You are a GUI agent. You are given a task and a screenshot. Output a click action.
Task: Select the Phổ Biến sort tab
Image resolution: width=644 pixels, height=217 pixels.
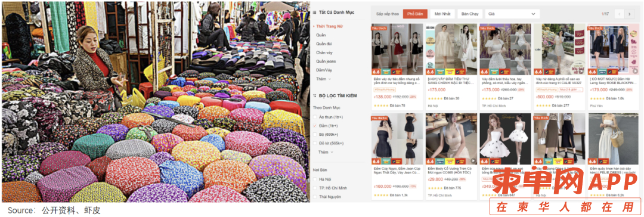pos(415,14)
